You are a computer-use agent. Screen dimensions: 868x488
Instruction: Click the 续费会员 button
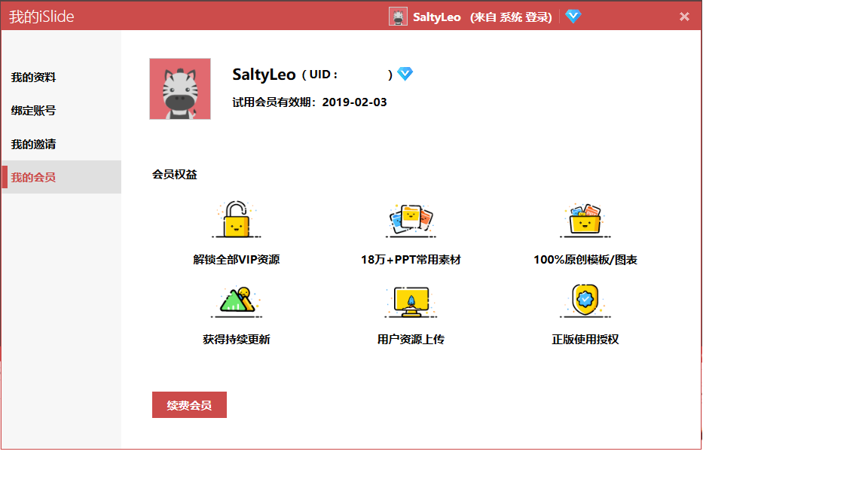point(189,405)
